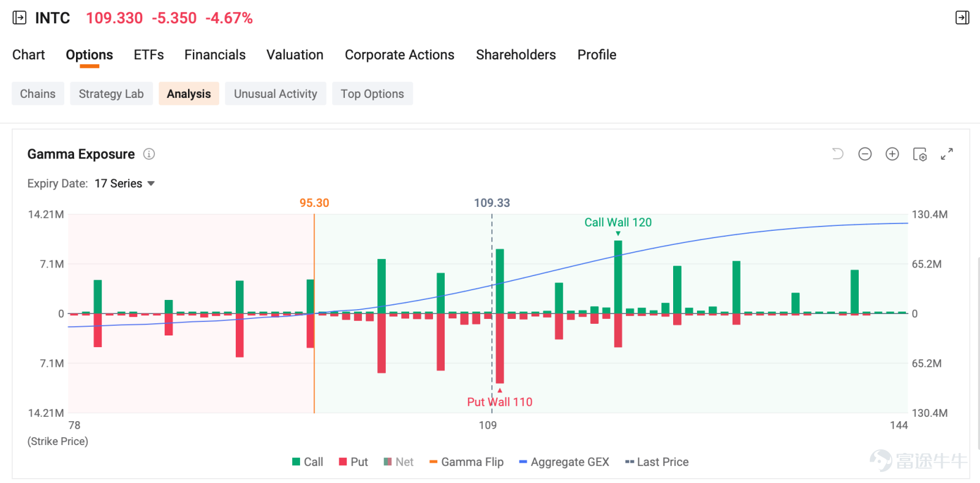Zoom in the Gamma Exposure chart
This screenshot has height=483, width=980.
(892, 154)
